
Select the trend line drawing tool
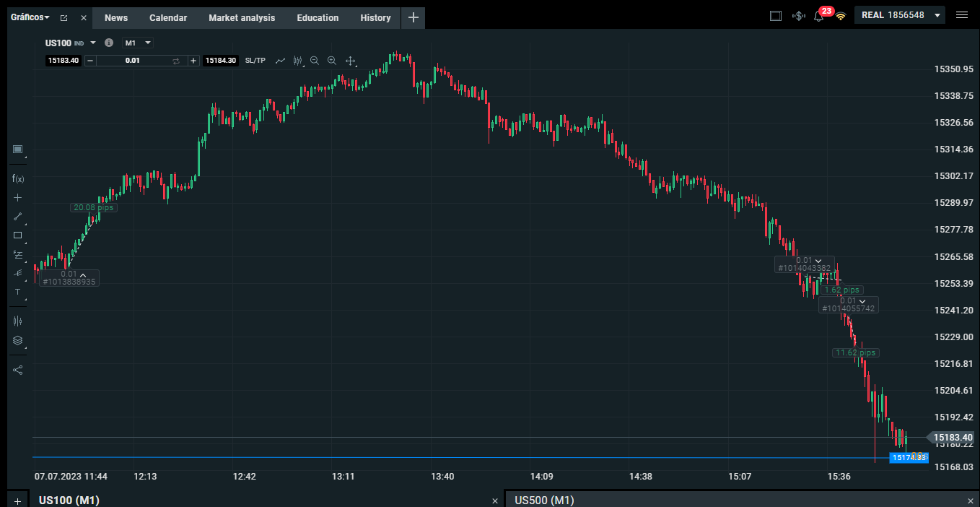tap(18, 216)
